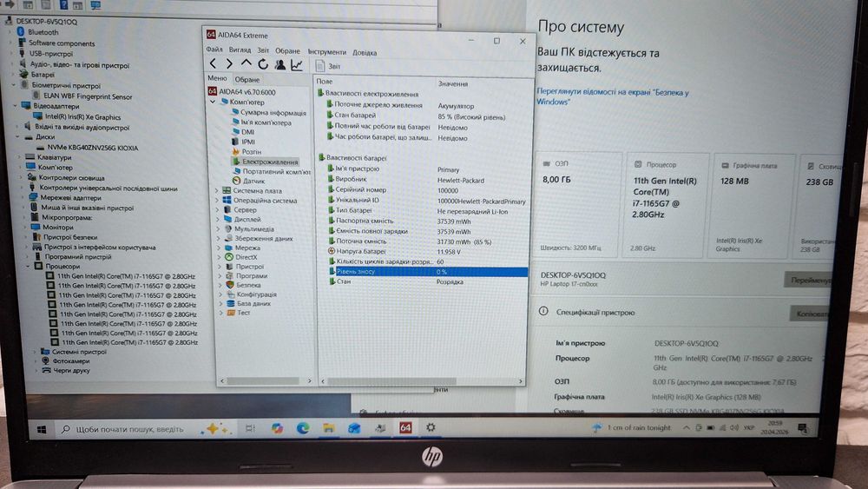
Task: Select the База даних tree item
Action: click(x=249, y=303)
